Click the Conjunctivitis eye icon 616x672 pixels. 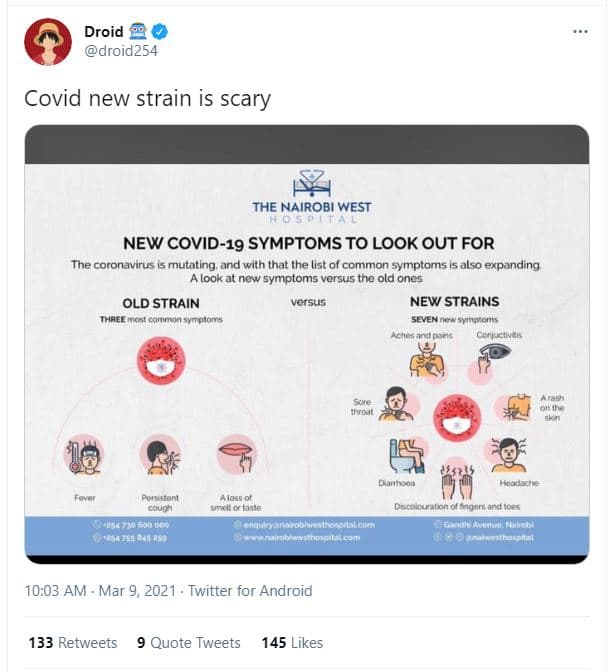click(x=496, y=358)
